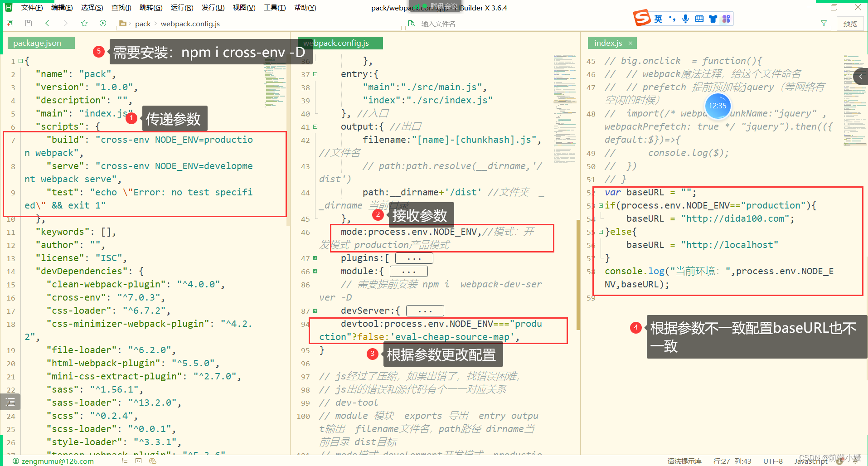Go forward with the right arrow
Image resolution: width=868 pixels, height=466 pixels.
click(x=66, y=23)
